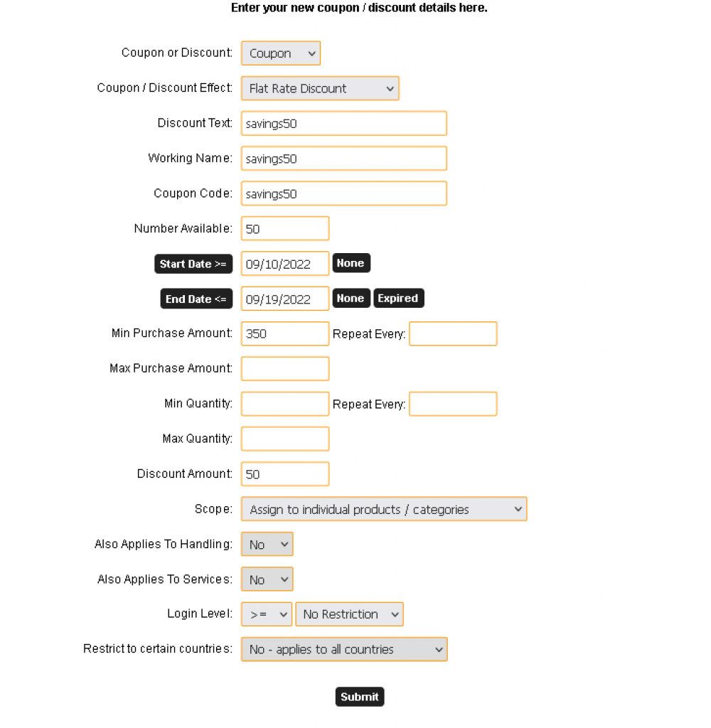711x728 pixels.
Task: Click None beside the End Date field
Action: [351, 299]
